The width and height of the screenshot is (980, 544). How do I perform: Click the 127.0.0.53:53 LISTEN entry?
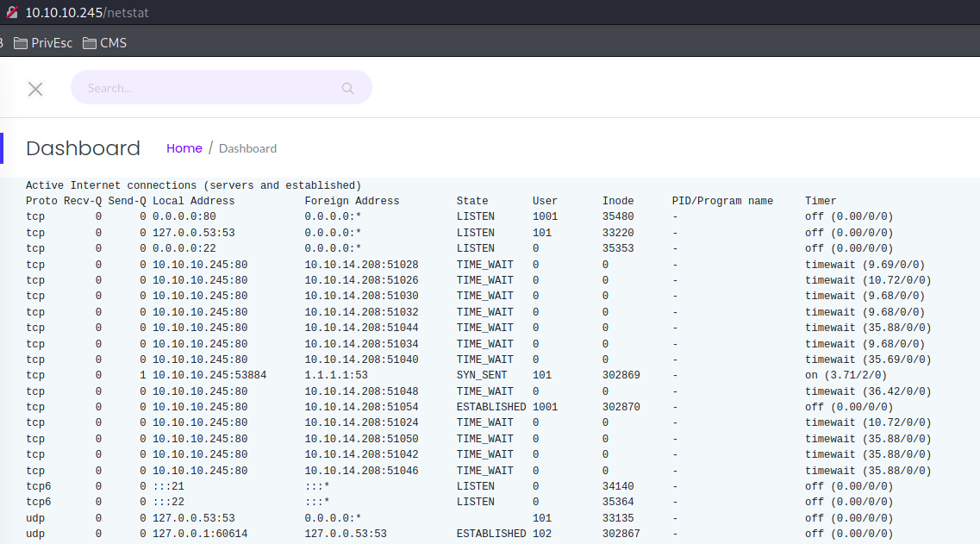(x=345, y=232)
